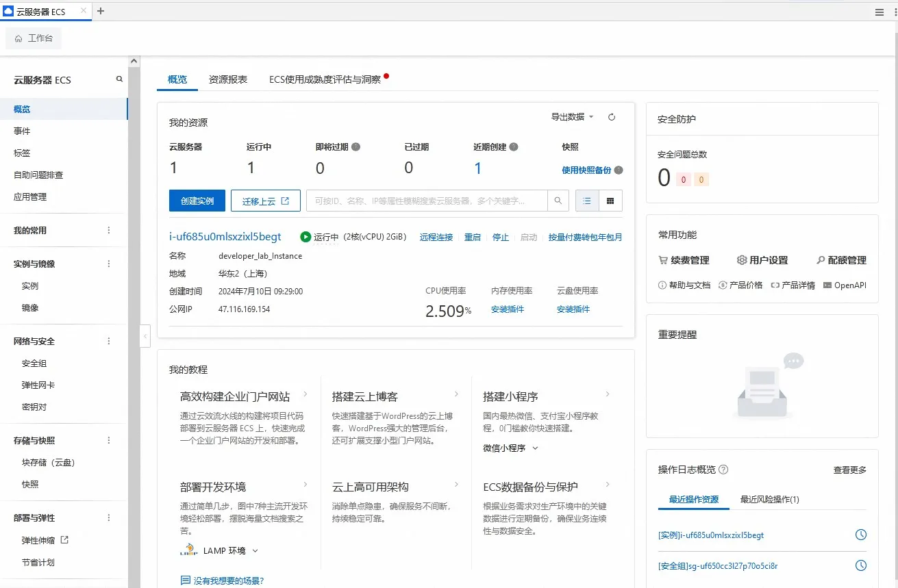The width and height of the screenshot is (898, 588).
Task: Click the 产品详情 icon
Action: point(775,285)
